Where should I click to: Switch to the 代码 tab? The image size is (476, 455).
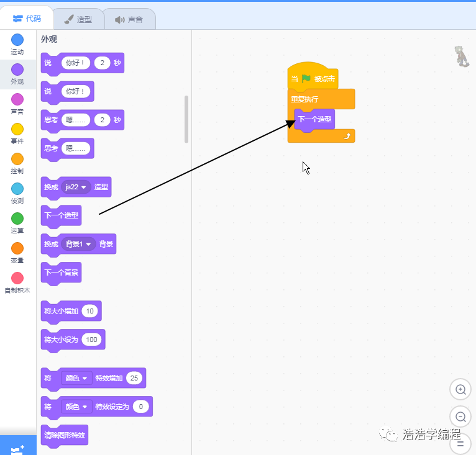27,19
